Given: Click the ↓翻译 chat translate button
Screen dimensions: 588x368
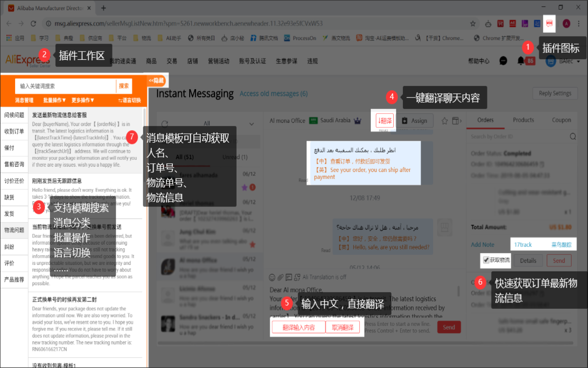Looking at the screenshot, I should [384, 121].
